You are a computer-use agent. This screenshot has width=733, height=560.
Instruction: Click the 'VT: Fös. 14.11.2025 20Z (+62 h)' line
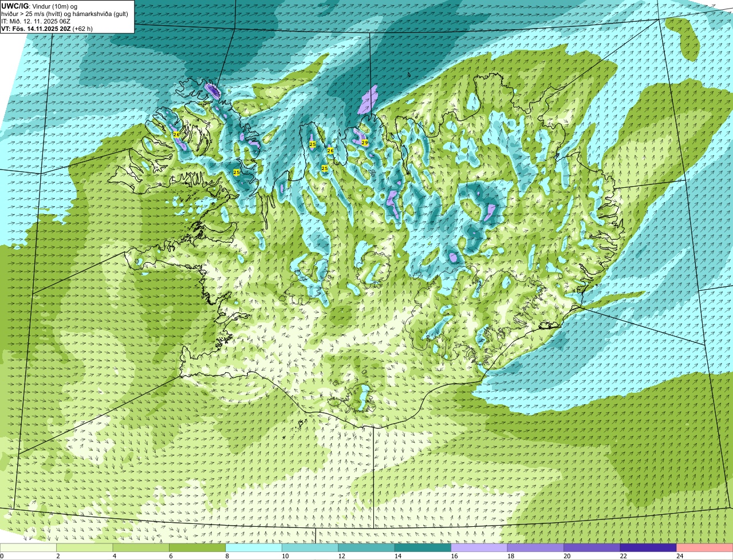pos(47,29)
